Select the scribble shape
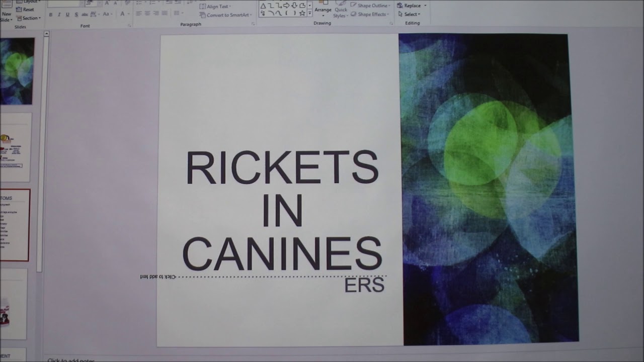The image size is (644, 362). 263,13
